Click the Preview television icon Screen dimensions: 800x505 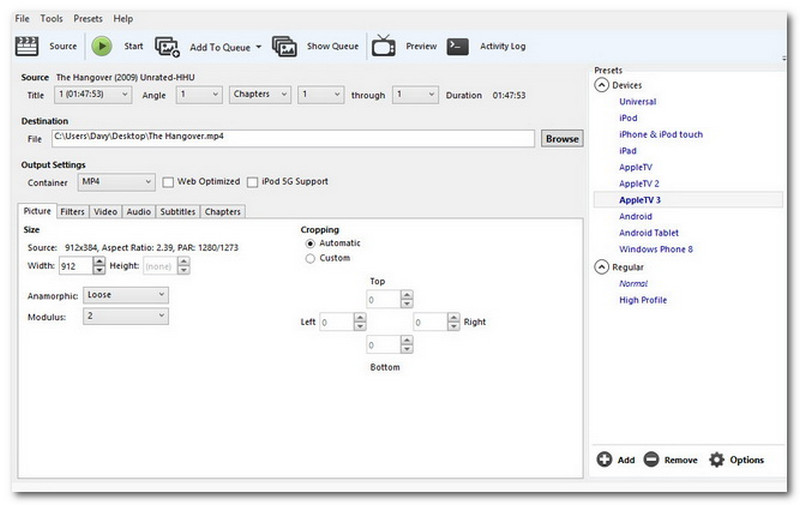(382, 46)
